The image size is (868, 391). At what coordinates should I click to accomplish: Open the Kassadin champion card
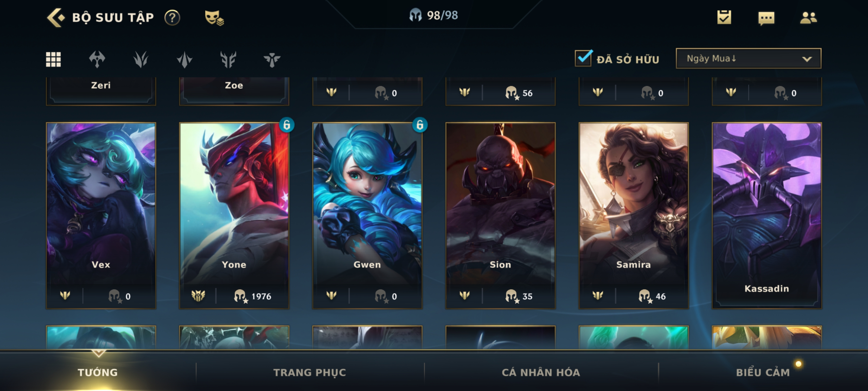tap(767, 216)
